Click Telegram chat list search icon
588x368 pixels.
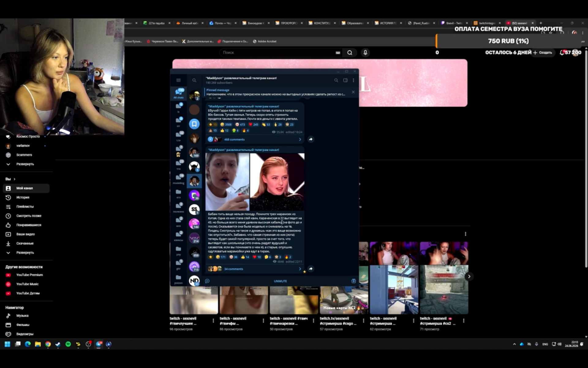pos(194,80)
